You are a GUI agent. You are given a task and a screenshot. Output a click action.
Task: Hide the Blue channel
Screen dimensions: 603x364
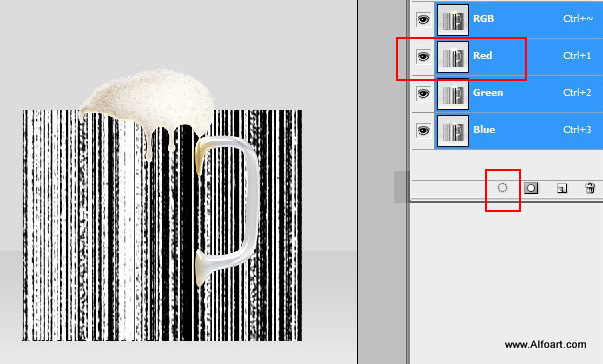(423, 130)
